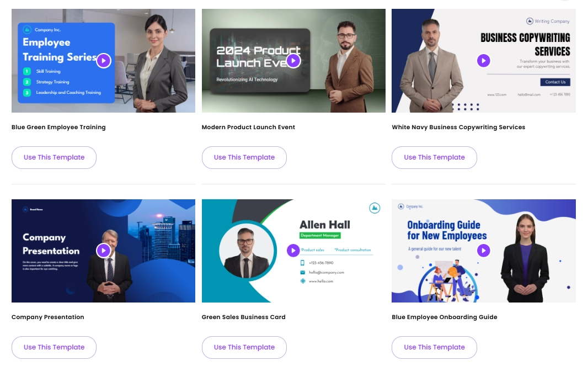
Task: Open the Modern Product Launch Event title
Action: 248,128
